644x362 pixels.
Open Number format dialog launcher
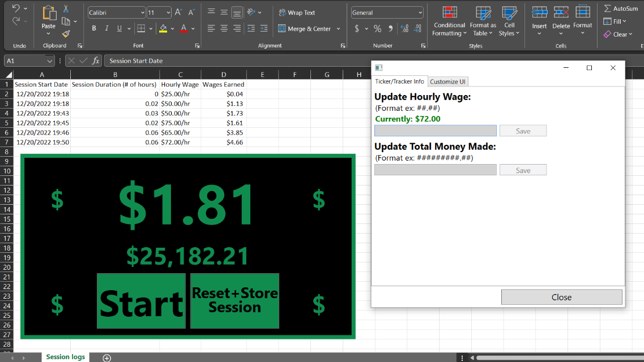pyautogui.click(x=423, y=46)
